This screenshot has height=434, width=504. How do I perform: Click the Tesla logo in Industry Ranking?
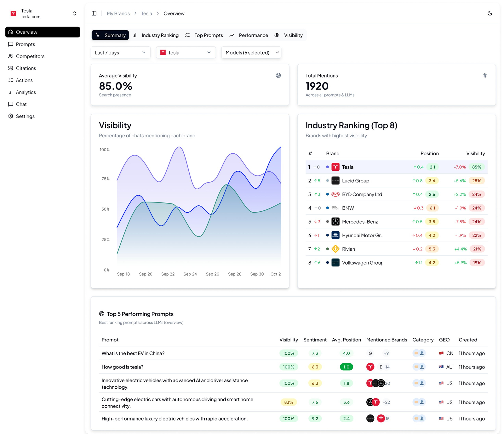coord(335,167)
